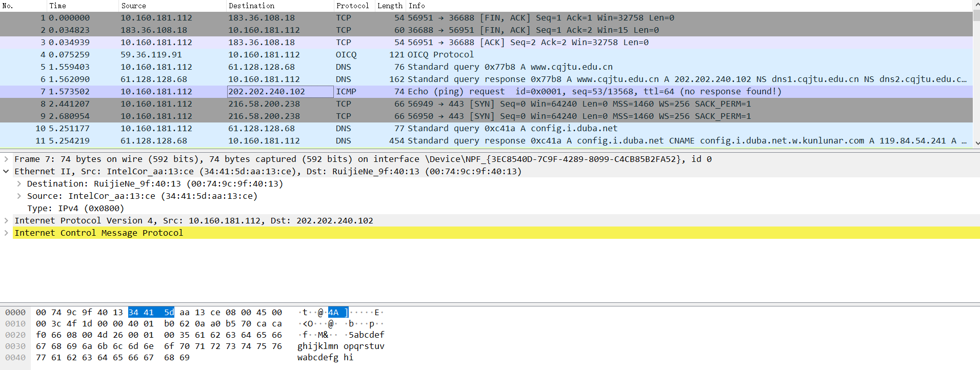Sort packets by No. column header
The image size is (980, 370).
pos(23,6)
